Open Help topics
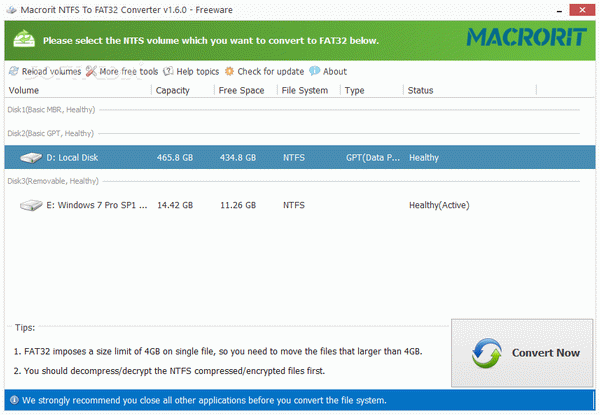Image resolution: width=600 pixels, height=415 pixels. [x=191, y=71]
